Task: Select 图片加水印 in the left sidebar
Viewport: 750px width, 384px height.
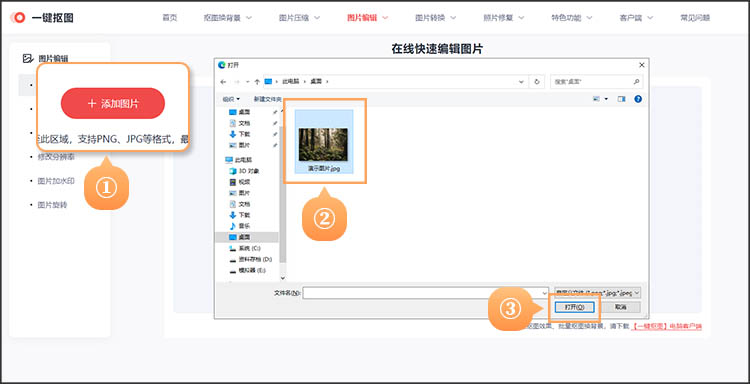Action: click(56, 181)
